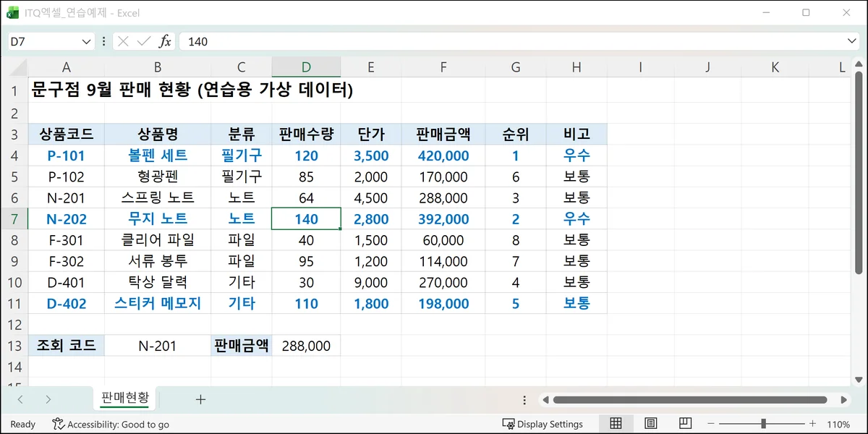The image size is (868, 434).
Task: Select cell containing 형광펜
Action: click(158, 176)
